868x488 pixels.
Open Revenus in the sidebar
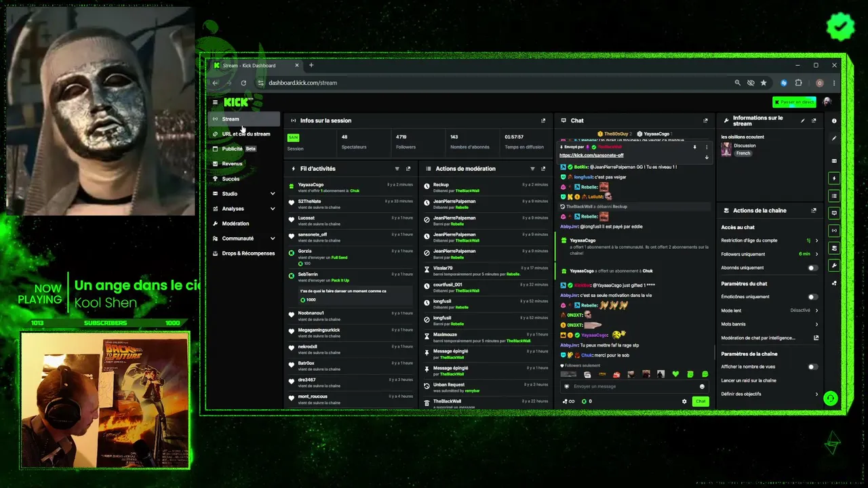(244, 164)
